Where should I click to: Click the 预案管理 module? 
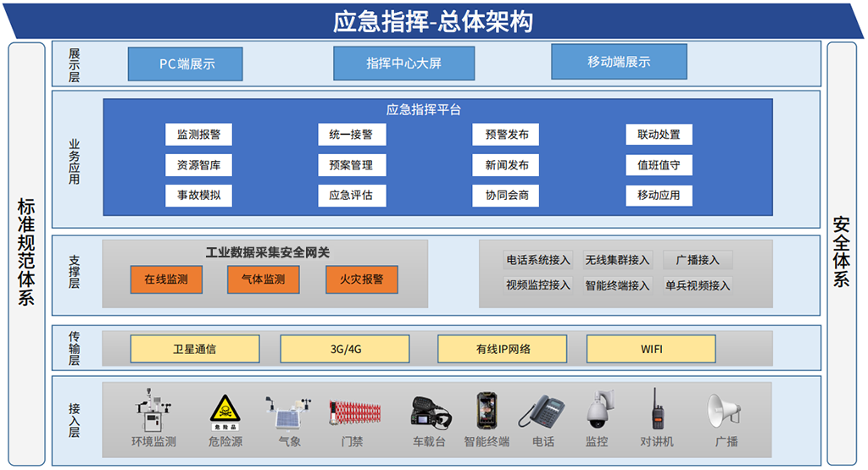coord(352,165)
